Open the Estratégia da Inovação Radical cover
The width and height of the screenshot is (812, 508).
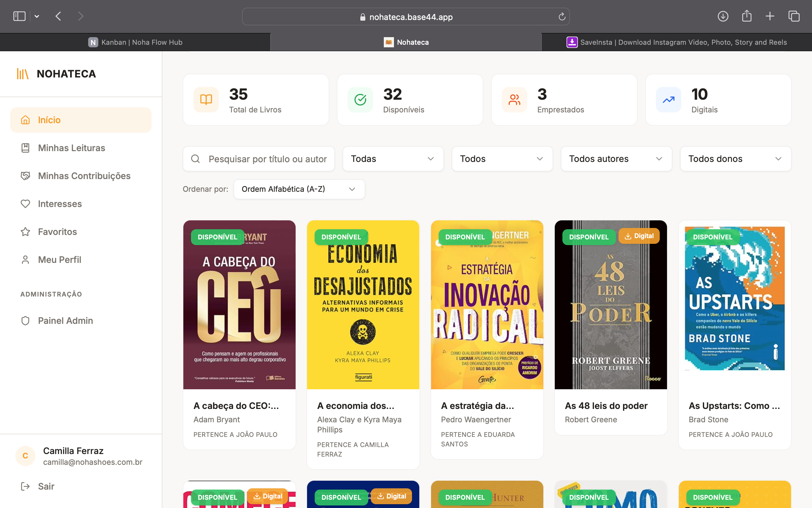pos(487,305)
